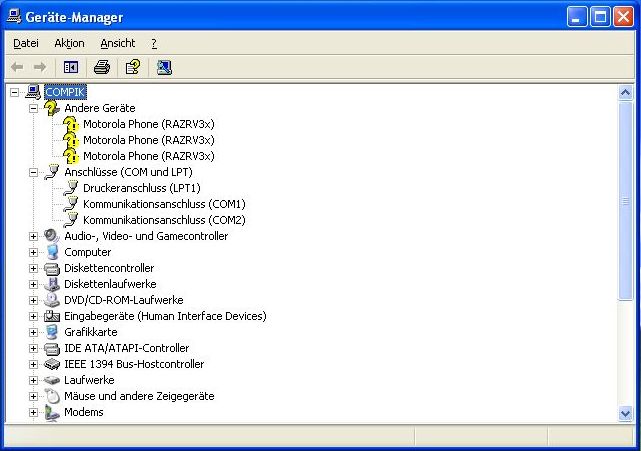Click the DVD/CD-ROM-Laufwerke disc icon
Screen dimensions: 641x451
click(x=52, y=300)
